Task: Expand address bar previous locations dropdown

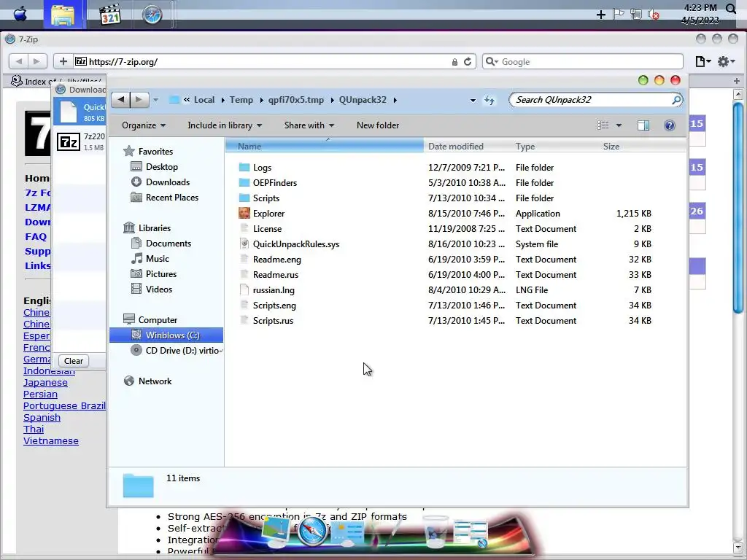Action: click(x=473, y=100)
